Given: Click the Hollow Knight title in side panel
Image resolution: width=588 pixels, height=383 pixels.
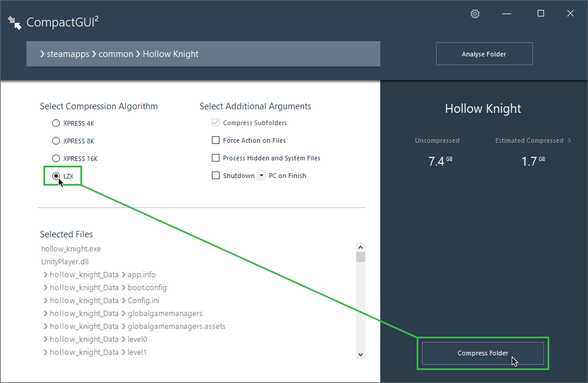Looking at the screenshot, I should (x=483, y=109).
